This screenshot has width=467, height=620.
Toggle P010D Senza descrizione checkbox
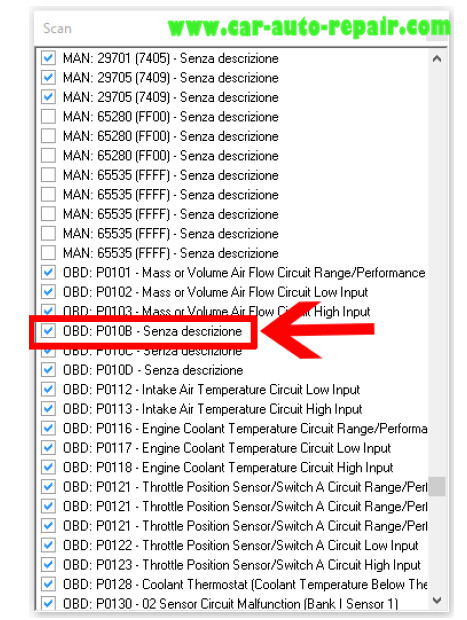point(48,369)
